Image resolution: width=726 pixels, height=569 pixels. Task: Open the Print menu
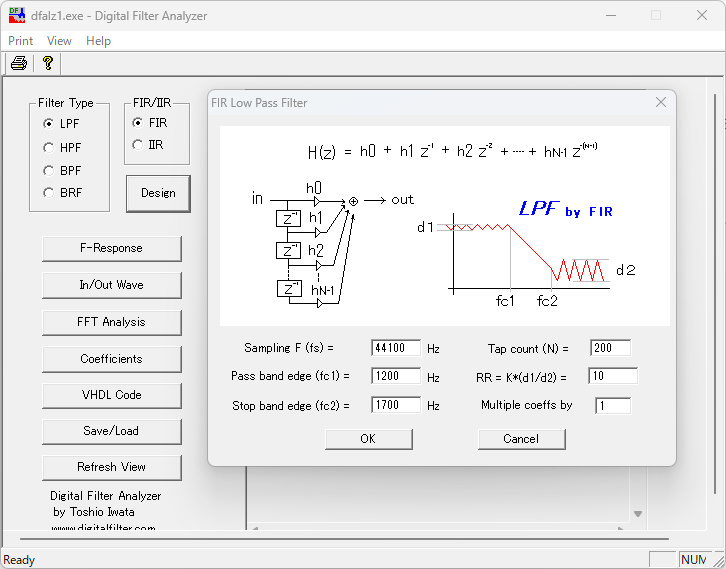click(x=20, y=41)
